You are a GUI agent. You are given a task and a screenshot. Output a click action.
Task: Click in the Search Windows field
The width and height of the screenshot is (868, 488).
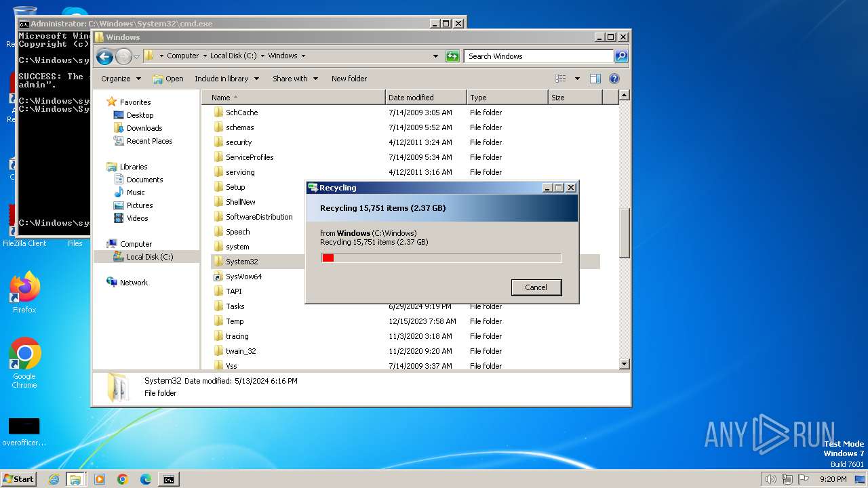tap(539, 56)
